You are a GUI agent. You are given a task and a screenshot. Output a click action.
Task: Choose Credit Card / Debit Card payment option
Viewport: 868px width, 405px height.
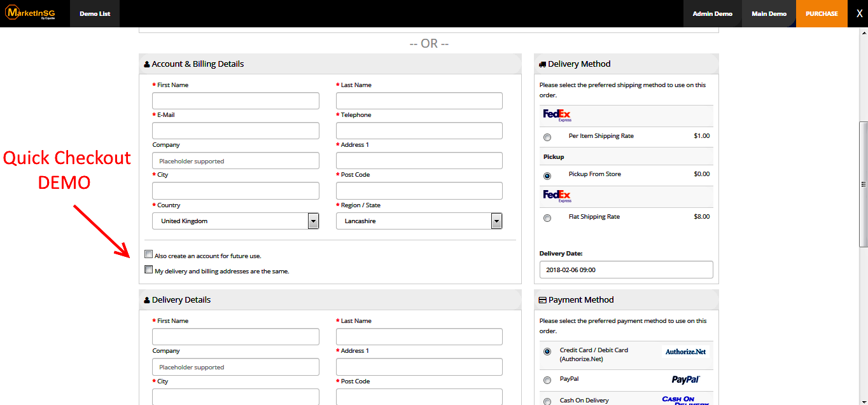(547, 352)
